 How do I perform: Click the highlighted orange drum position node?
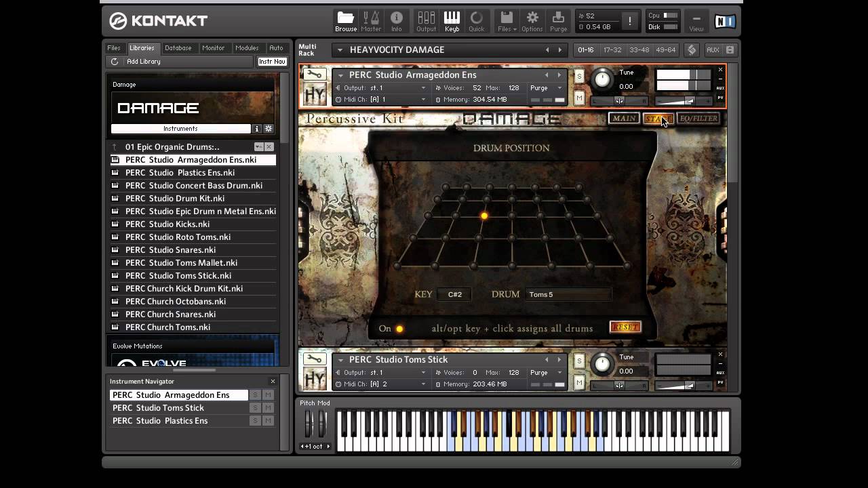pos(484,216)
